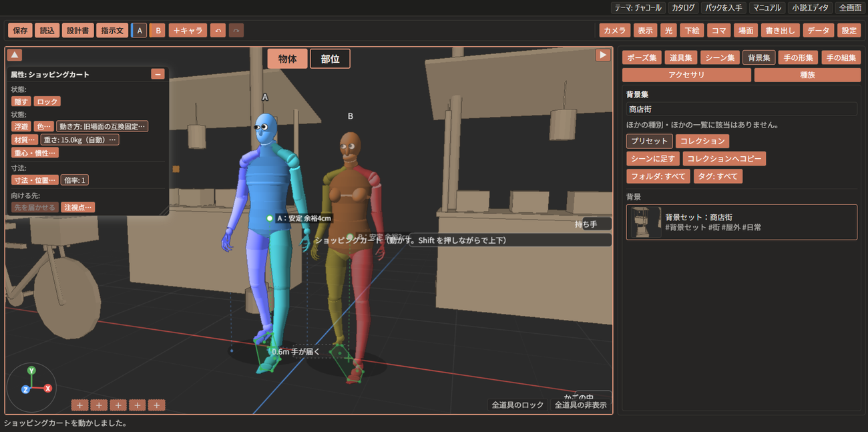This screenshot has height=432, width=868.
Task: Toggle ロック for the shopping cart
Action: (47, 101)
